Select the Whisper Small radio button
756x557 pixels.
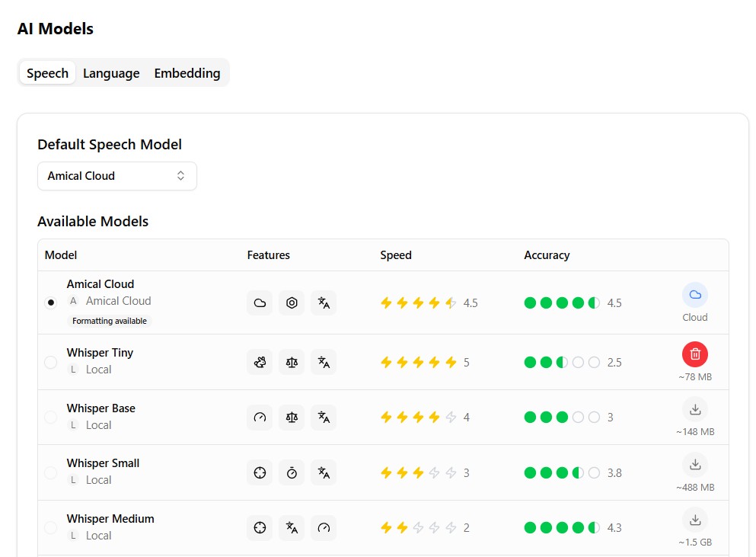pos(50,472)
